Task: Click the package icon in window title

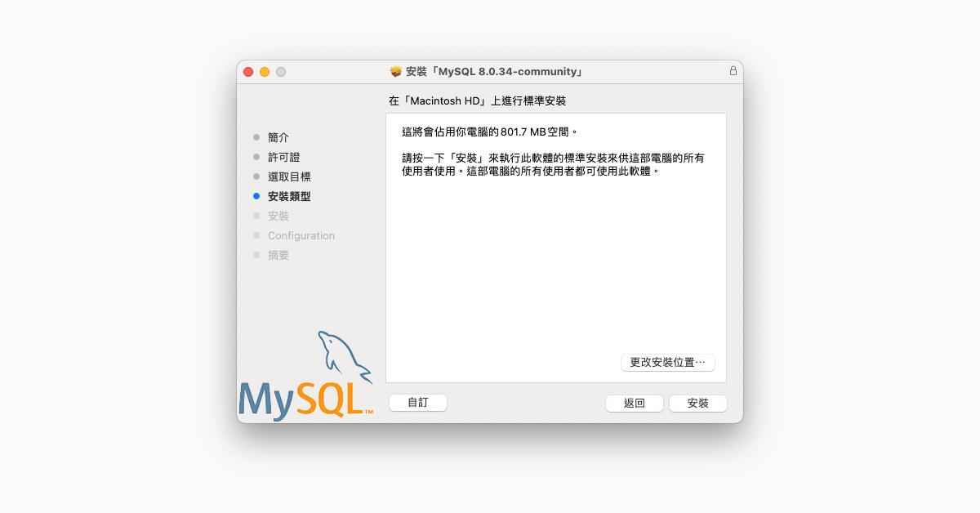Action: pyautogui.click(x=396, y=72)
